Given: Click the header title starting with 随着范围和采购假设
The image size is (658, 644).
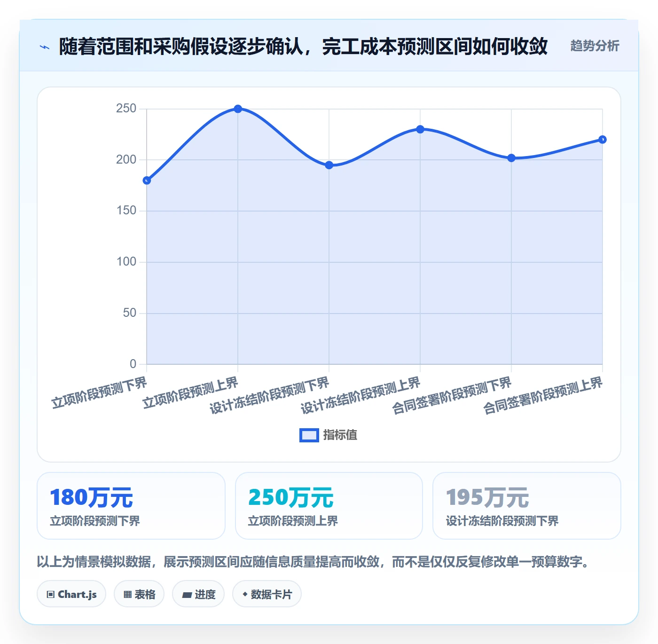Looking at the screenshot, I should click(303, 47).
